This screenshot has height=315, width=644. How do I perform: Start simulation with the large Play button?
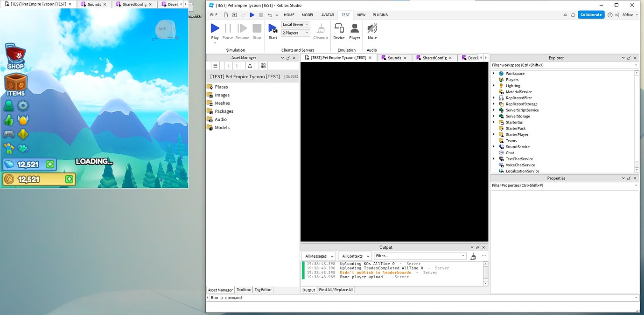215,31
